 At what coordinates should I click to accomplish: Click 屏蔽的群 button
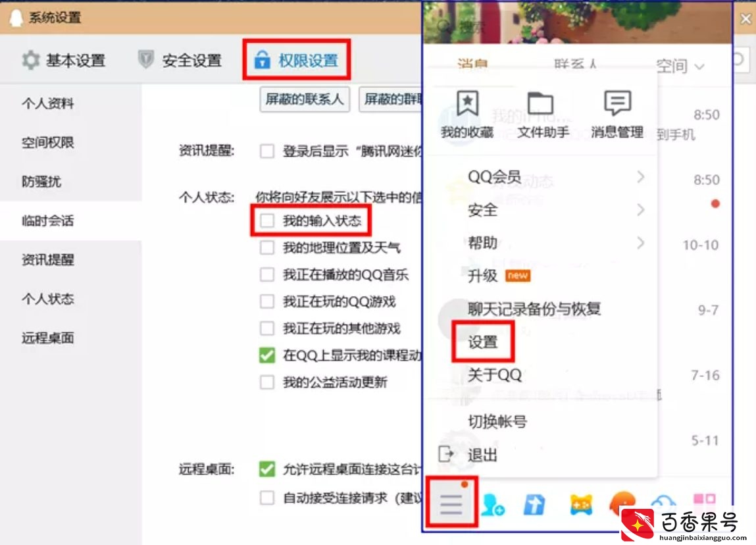click(x=391, y=99)
